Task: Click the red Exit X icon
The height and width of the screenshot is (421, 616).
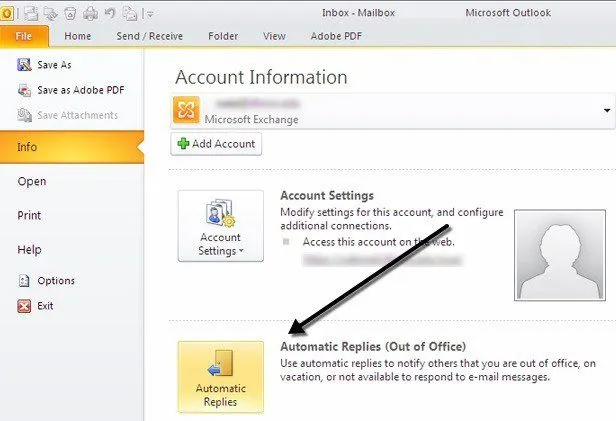Action: coord(24,306)
